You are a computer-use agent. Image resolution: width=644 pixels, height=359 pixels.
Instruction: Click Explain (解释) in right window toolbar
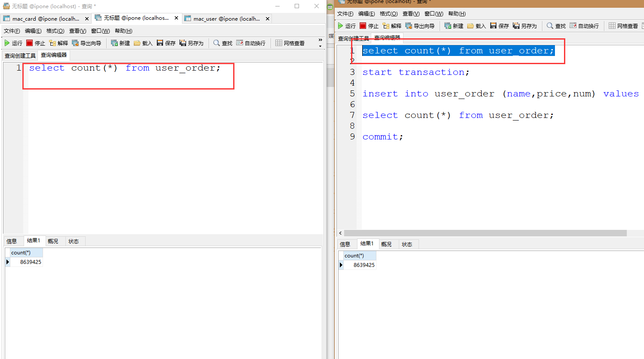392,26
